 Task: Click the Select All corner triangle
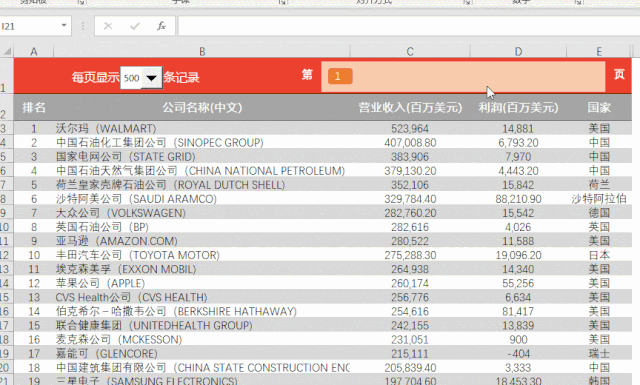7,51
